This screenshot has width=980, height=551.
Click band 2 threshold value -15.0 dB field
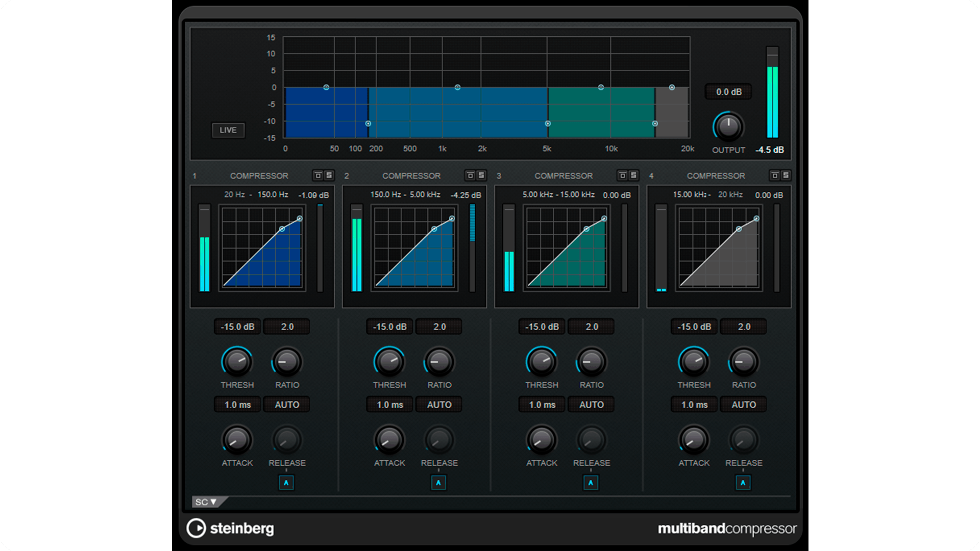pyautogui.click(x=389, y=327)
